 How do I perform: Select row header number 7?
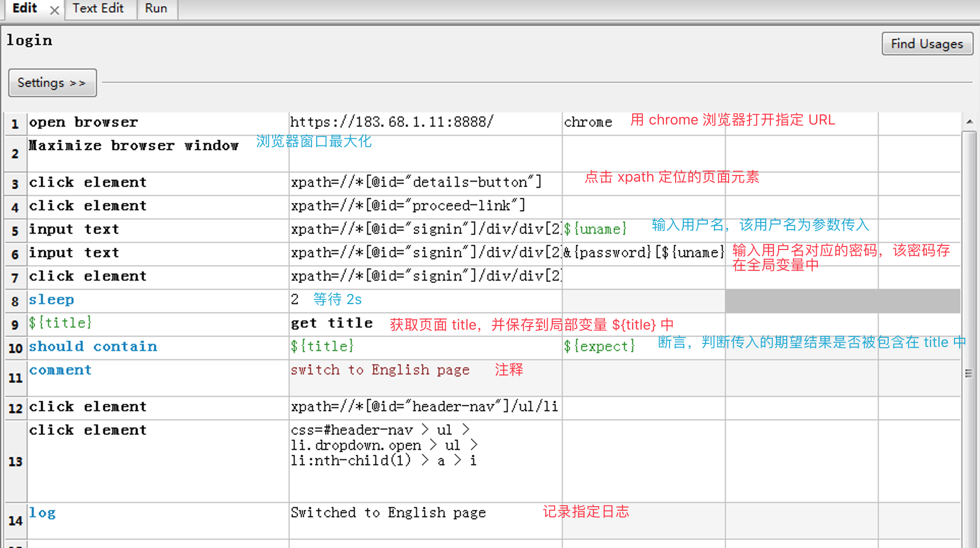click(x=15, y=278)
